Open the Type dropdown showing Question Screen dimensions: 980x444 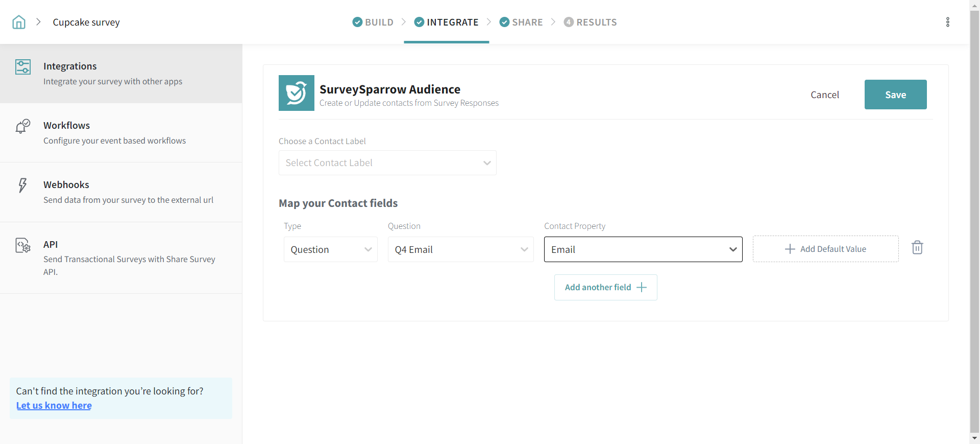(330, 249)
